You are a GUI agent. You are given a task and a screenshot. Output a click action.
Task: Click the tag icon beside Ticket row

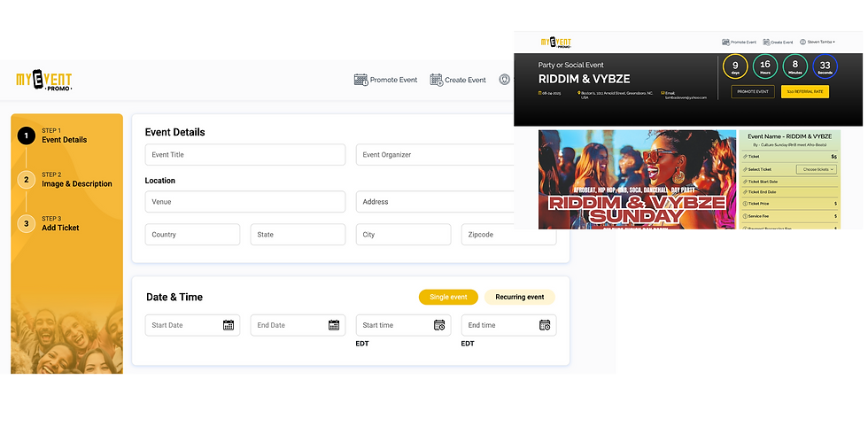pos(744,157)
